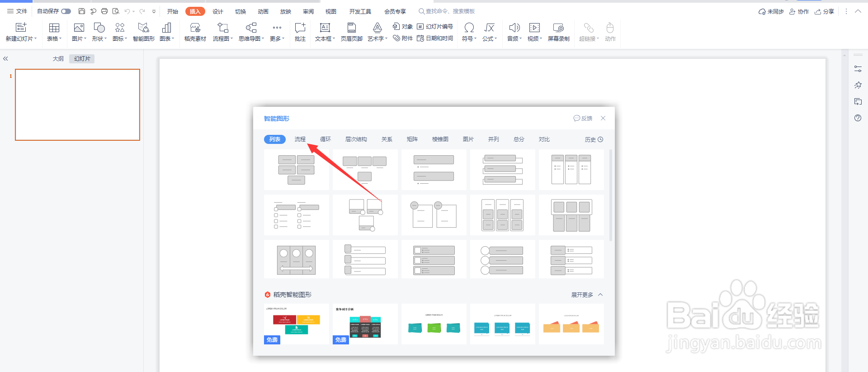Click the help question mark sidebar icon
Viewport: 868px width, 372px height.
click(x=858, y=118)
